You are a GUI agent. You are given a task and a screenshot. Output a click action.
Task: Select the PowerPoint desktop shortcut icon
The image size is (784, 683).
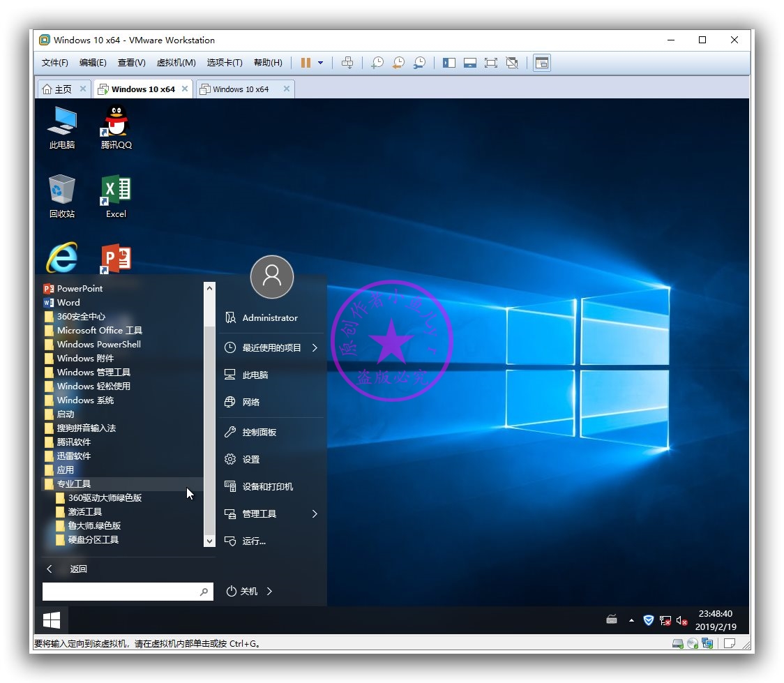[116, 258]
